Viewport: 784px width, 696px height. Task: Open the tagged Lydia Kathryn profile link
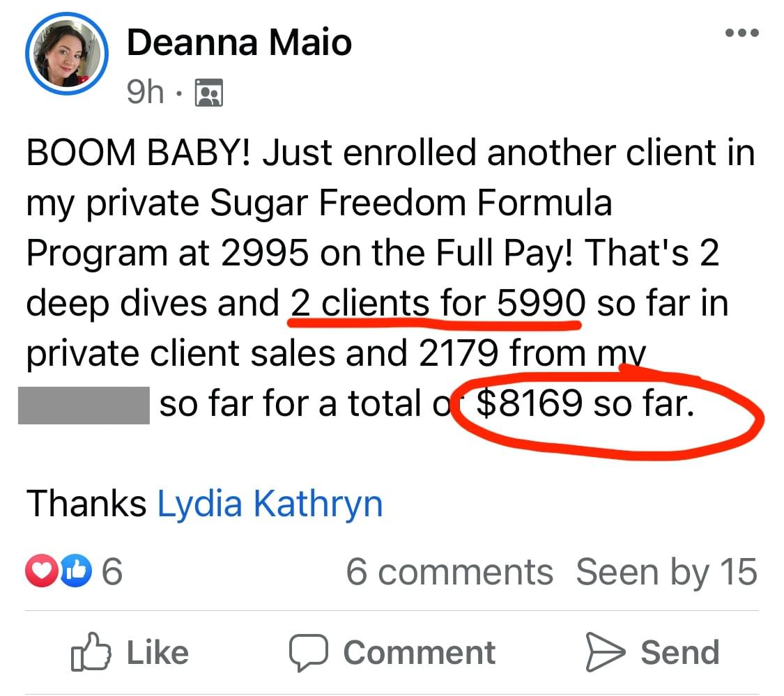(x=270, y=504)
